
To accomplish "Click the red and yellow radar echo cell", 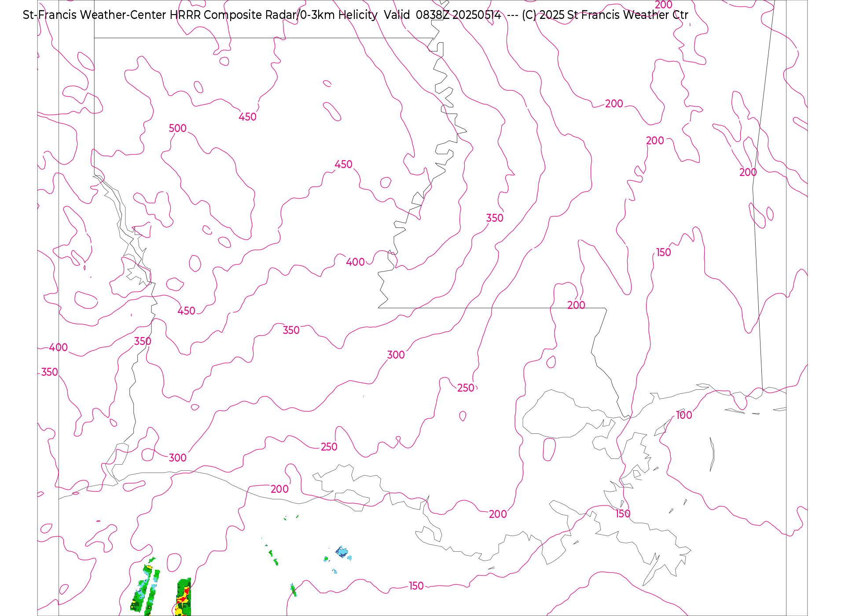I will click(x=183, y=598).
